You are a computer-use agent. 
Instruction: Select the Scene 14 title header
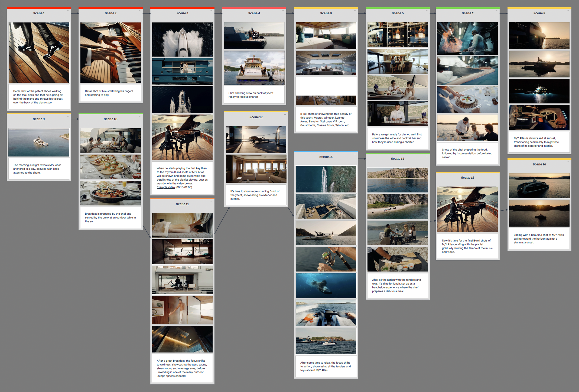(x=398, y=158)
